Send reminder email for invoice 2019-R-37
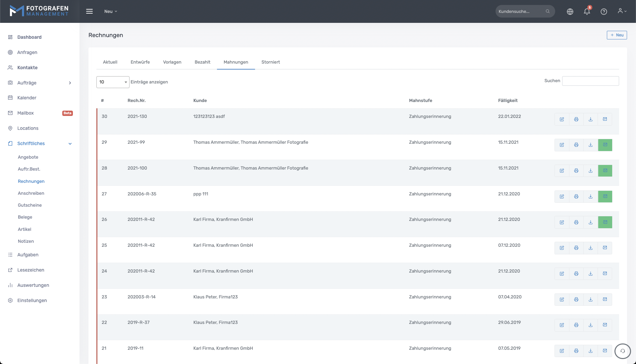Screen dimensions: 636x364 pos(605,325)
